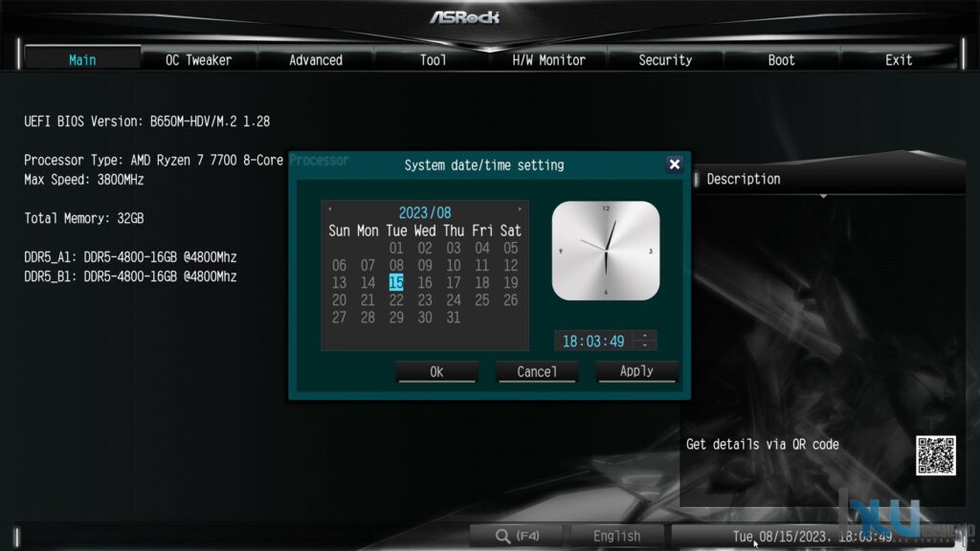Click the QR code image
Image resolution: width=980 pixels, height=551 pixels.
936,455
